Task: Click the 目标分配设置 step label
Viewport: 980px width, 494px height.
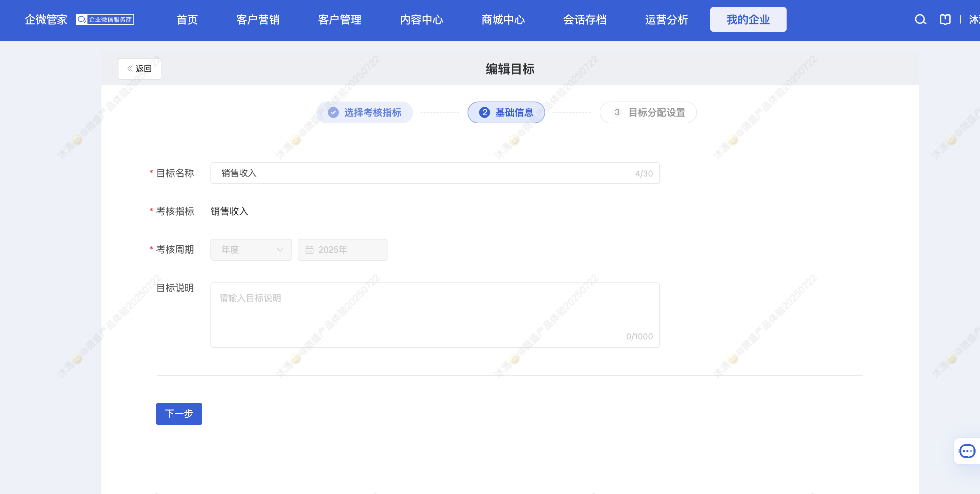Action: coord(657,112)
